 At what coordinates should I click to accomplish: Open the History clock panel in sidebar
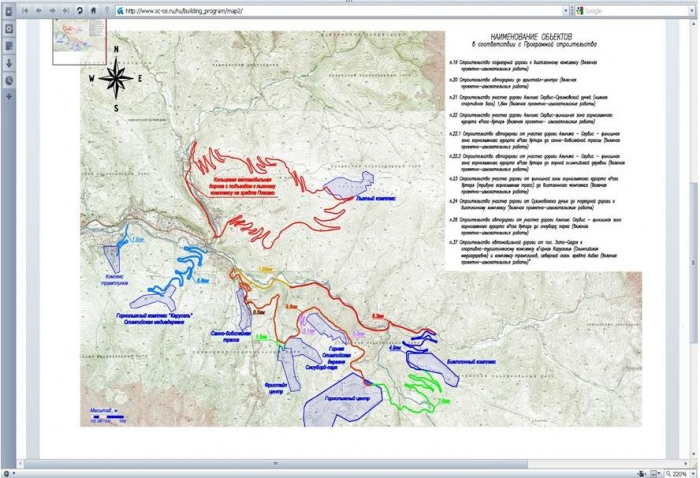click(9, 80)
